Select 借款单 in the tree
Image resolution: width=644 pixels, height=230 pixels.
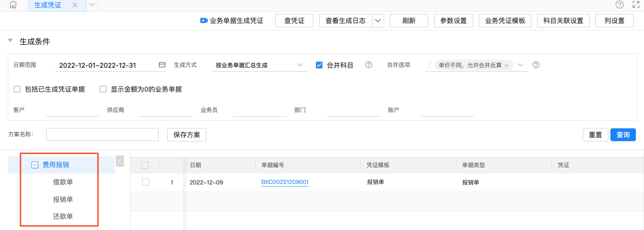63,182
